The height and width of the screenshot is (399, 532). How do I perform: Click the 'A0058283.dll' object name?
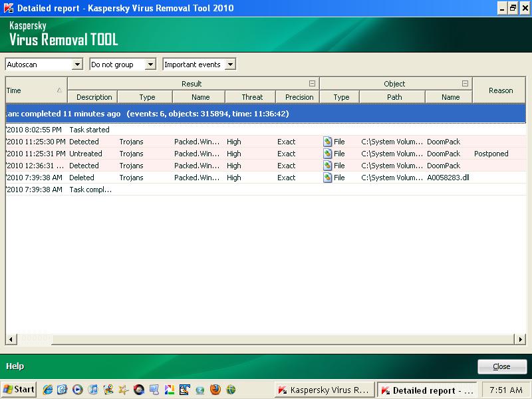coord(448,178)
